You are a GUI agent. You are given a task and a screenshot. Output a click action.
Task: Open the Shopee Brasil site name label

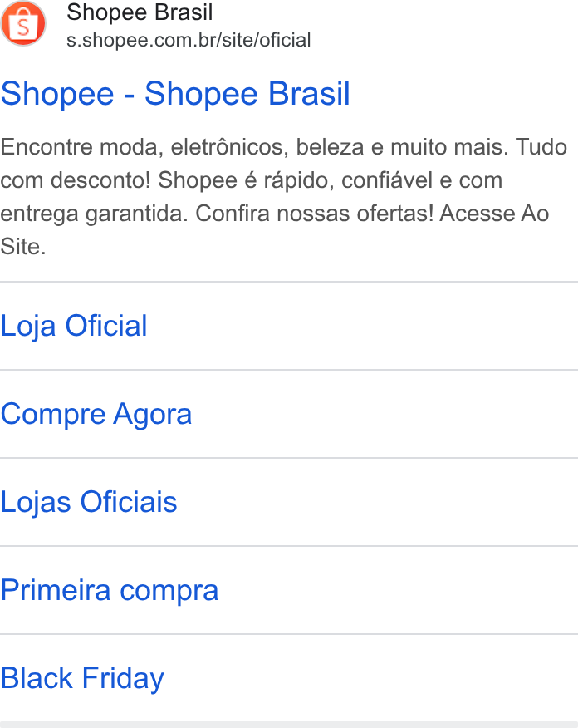[x=140, y=12]
